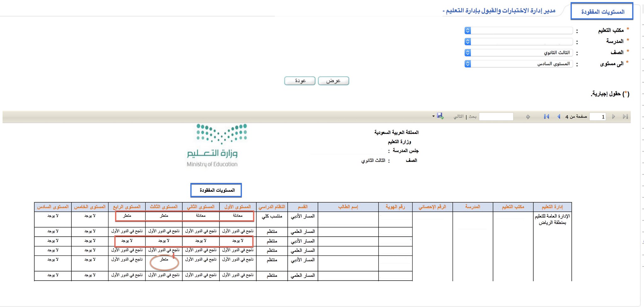Click the عرض button
The width and height of the screenshot is (644, 307).
[x=333, y=81]
